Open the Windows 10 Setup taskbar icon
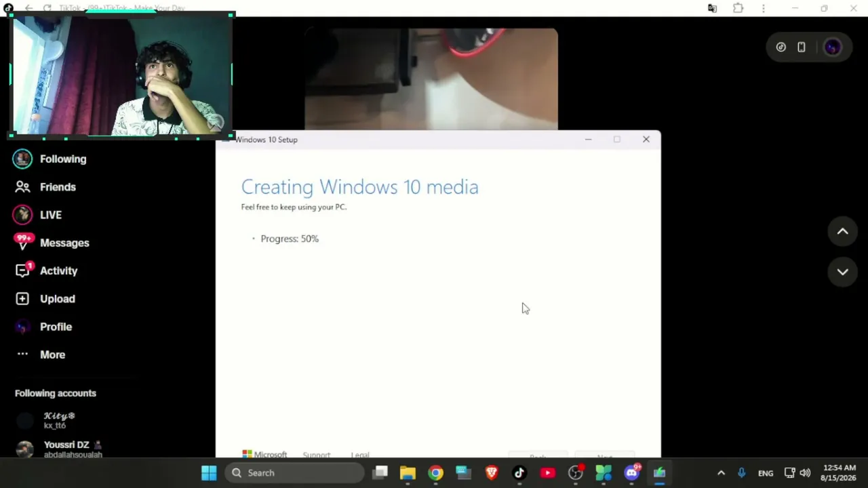This screenshot has width=868, height=488. 659,472
